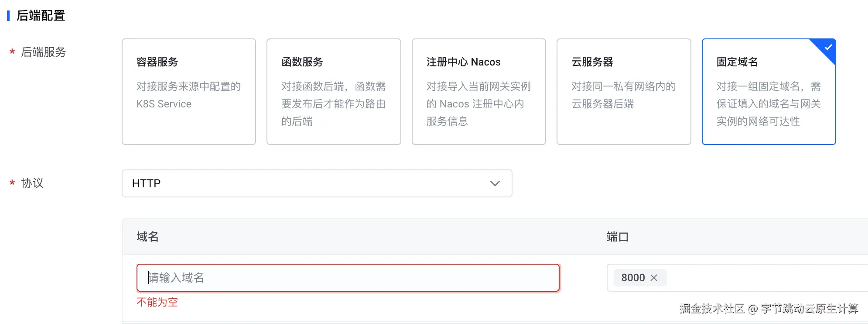Pick the 云服务器 backend card
The width and height of the screenshot is (868, 324).
623,91
